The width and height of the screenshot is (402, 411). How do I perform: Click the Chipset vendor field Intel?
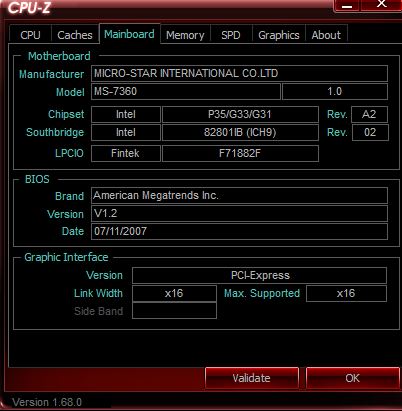tap(126, 114)
